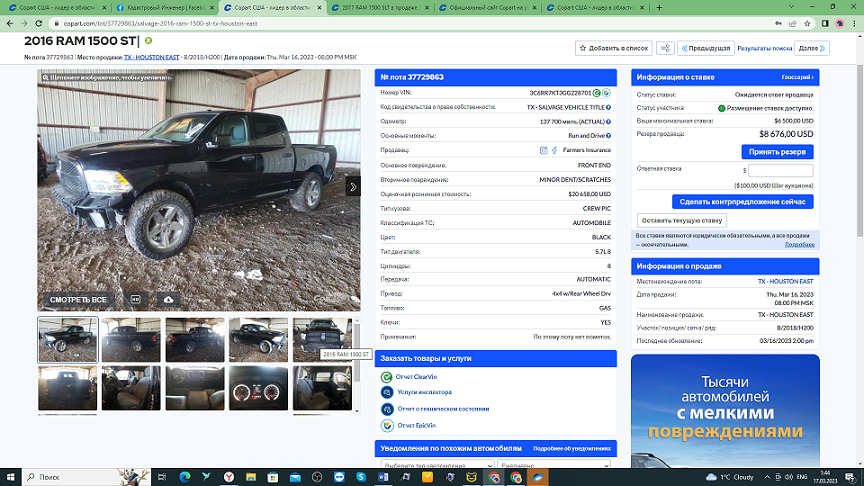Click Добавить в список button

point(613,48)
